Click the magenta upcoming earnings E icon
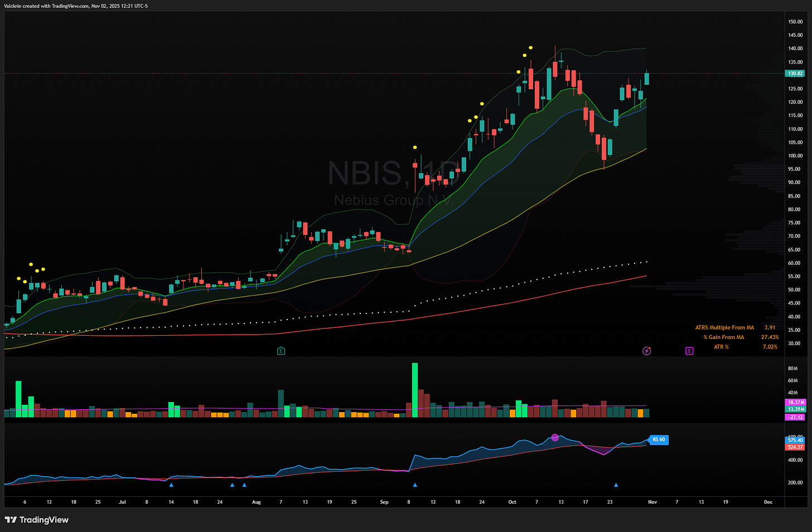Image resolution: width=812 pixels, height=532 pixels. 689,351
